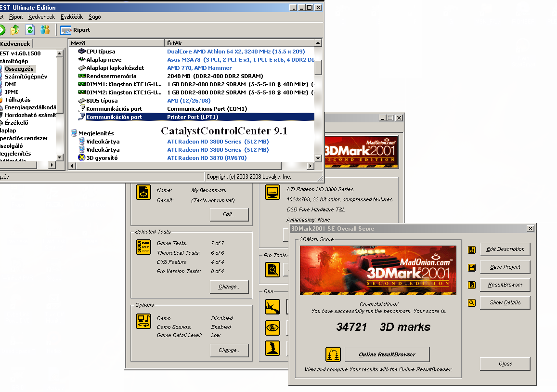Click the project Name icon in 3DMark
Screen dimensions: 557x392
(x=143, y=192)
